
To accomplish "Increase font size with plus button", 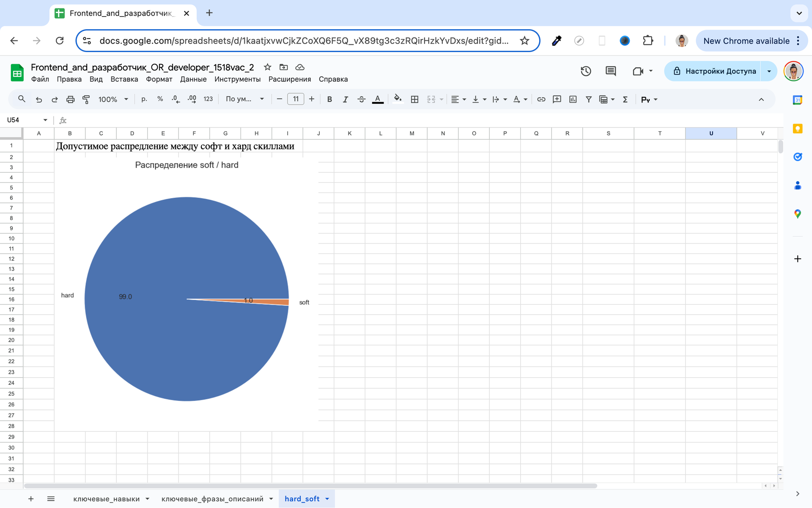I will click(312, 99).
